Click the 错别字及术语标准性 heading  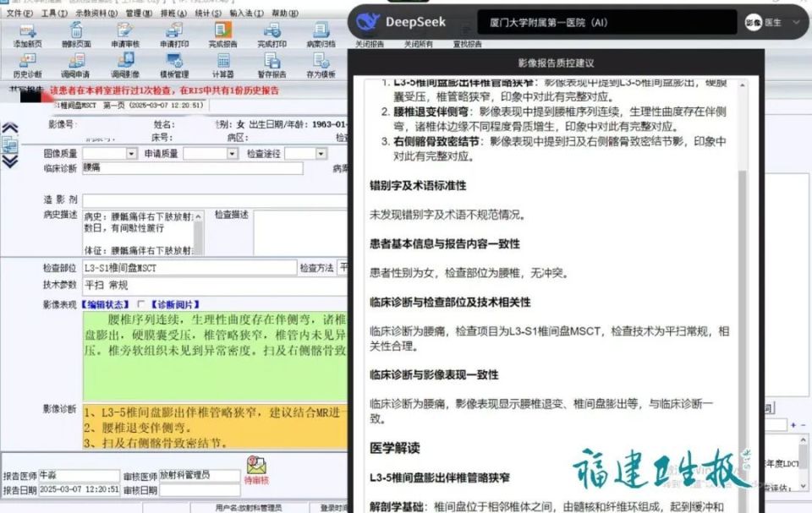point(418,186)
